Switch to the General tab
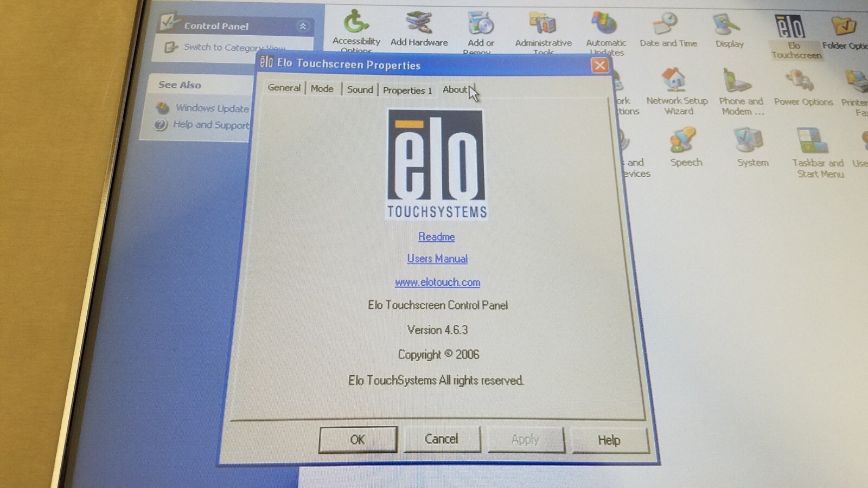 coord(284,88)
